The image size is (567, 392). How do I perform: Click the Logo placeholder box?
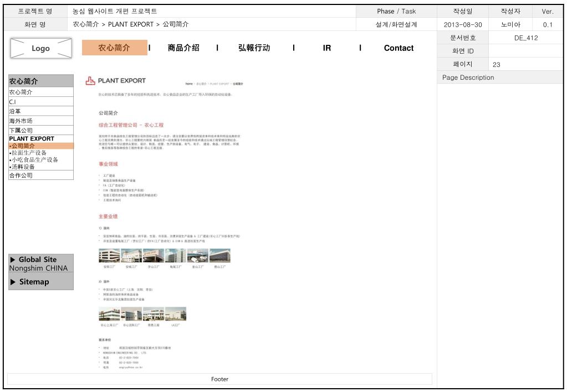pos(41,48)
